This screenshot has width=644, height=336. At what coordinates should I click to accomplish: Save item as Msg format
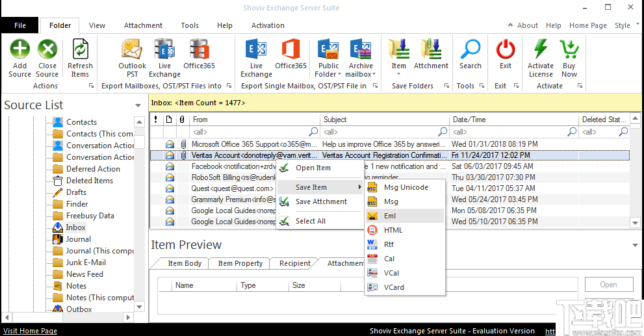click(x=405, y=201)
